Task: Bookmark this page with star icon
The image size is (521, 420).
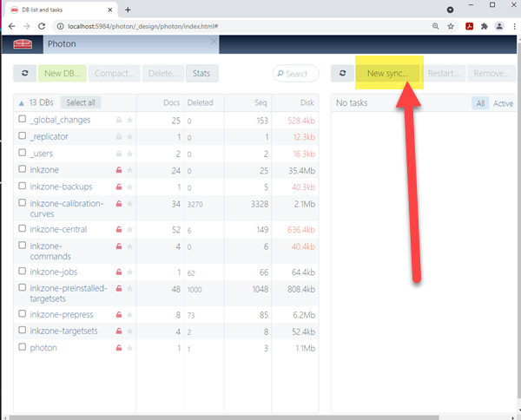Action: coord(451,26)
